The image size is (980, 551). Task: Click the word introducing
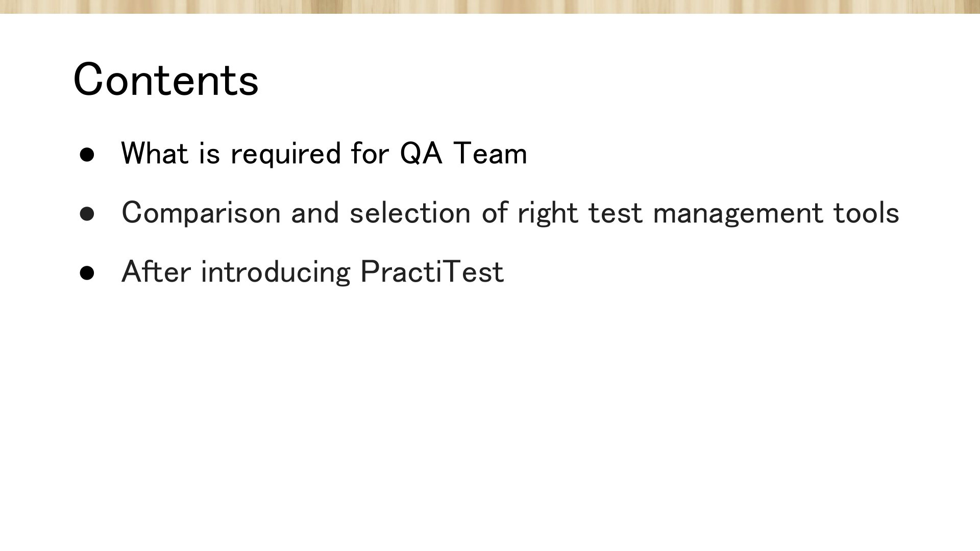(x=276, y=272)
